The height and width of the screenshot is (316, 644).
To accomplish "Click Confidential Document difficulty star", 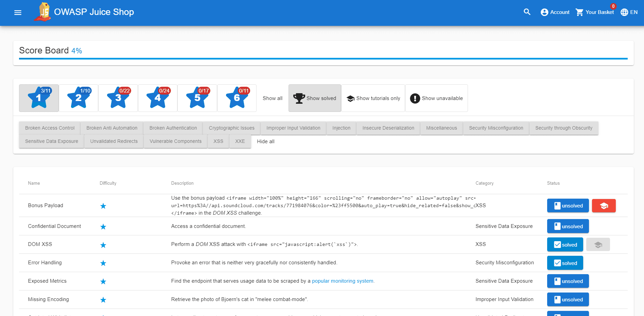I will 103,227.
